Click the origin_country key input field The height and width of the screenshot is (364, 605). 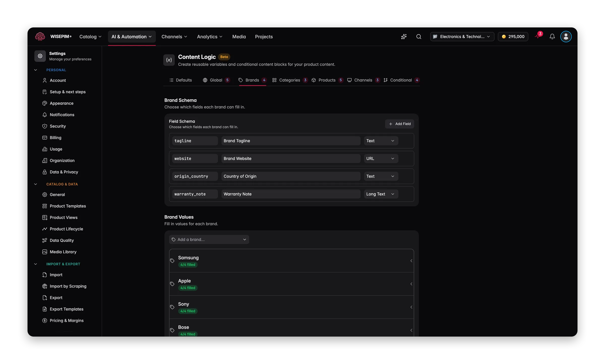coord(195,176)
